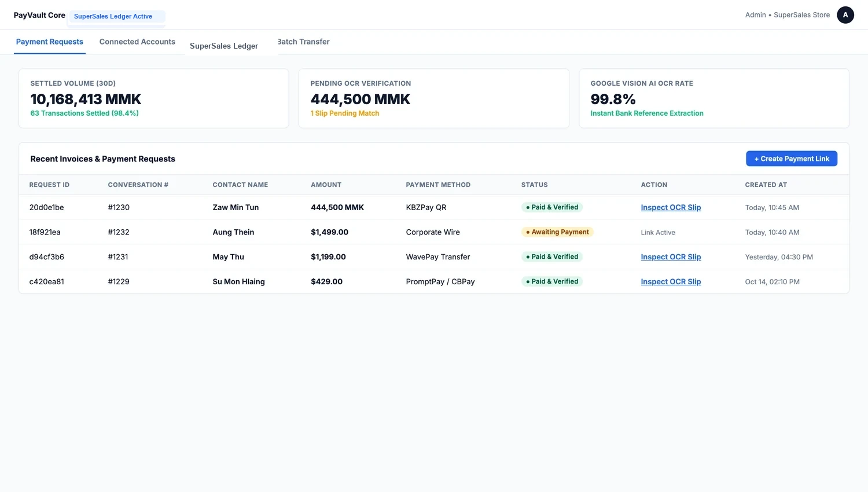Go to the Batch Transfer tab
Screen dimensions: 868x492
tap(304, 42)
